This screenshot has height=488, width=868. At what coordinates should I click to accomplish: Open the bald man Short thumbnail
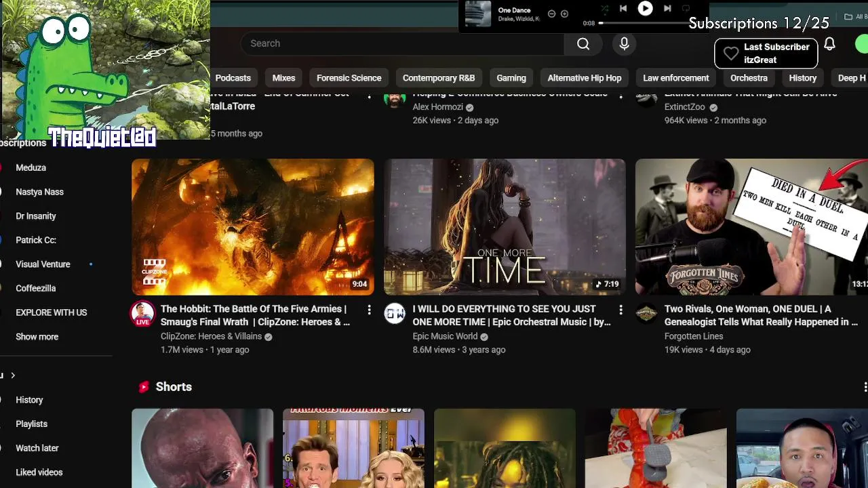coord(203,448)
